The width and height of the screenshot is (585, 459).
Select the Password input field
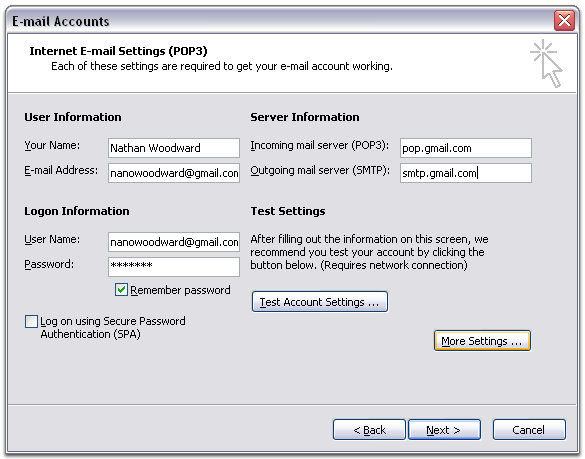tap(174, 267)
